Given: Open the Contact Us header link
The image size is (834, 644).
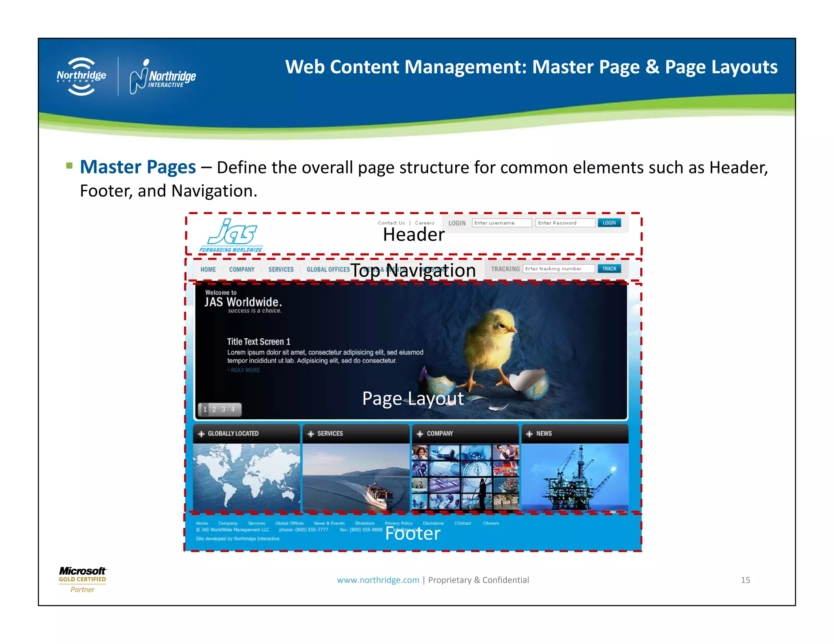Looking at the screenshot, I should [391, 223].
